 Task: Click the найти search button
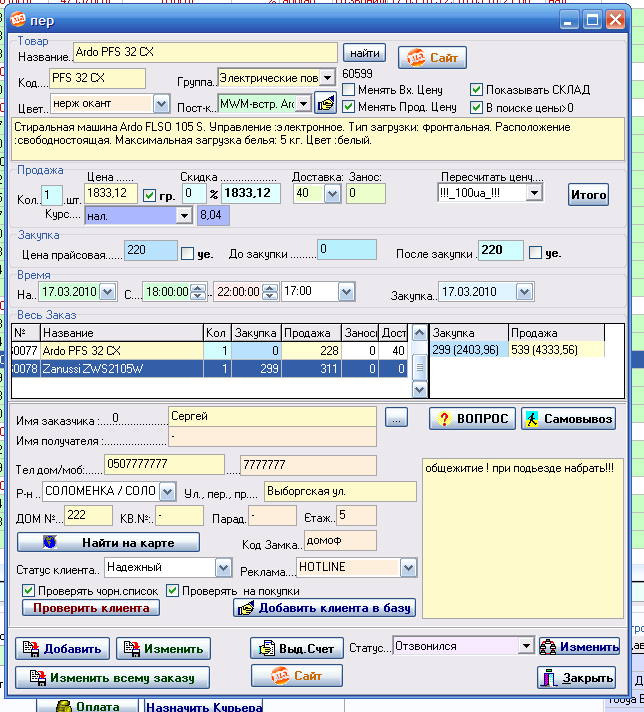coord(364,52)
